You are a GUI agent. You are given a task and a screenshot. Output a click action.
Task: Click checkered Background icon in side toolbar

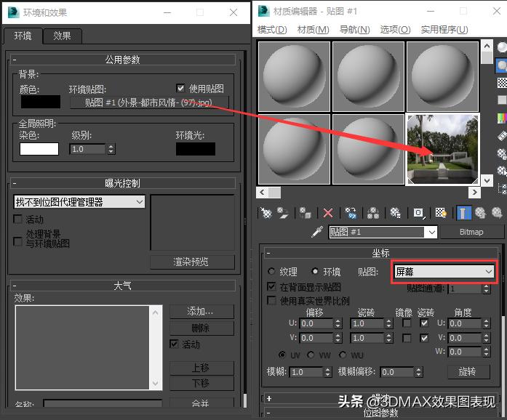tap(501, 83)
